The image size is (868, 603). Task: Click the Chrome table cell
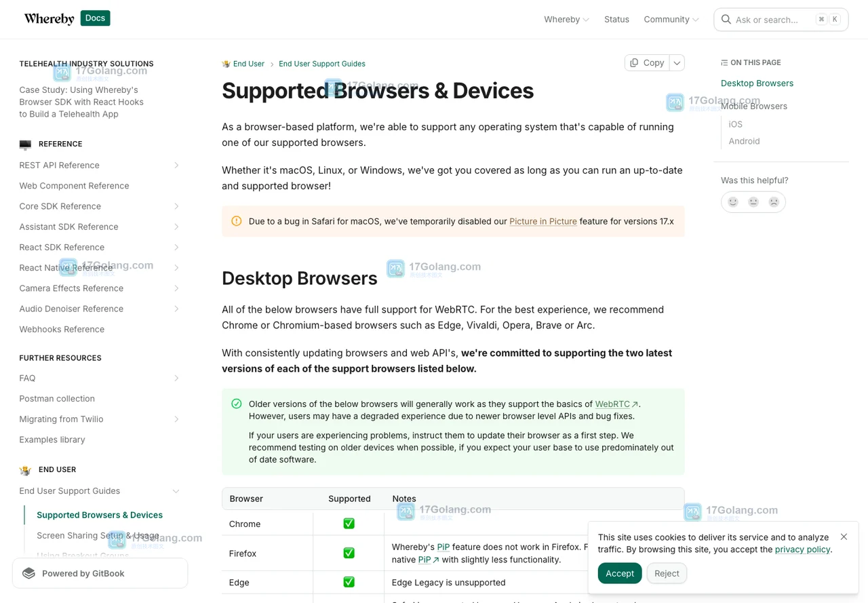[x=267, y=524]
